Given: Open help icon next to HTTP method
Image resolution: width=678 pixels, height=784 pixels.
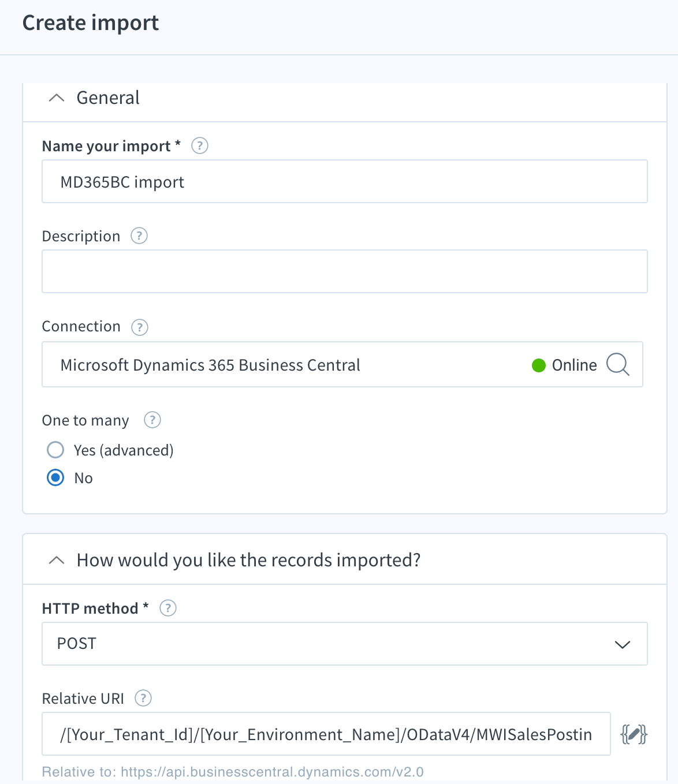Looking at the screenshot, I should click(168, 608).
